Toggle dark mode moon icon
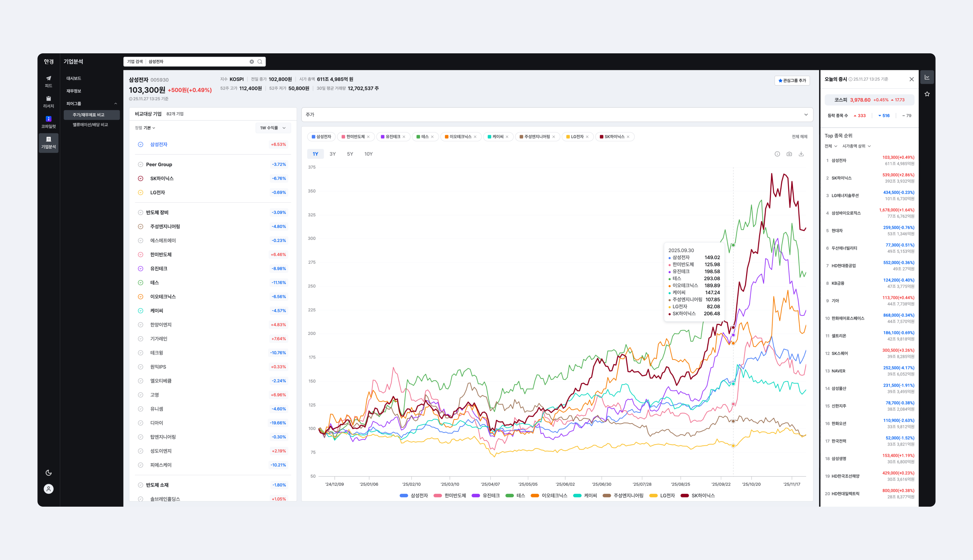This screenshot has width=973, height=560. click(x=48, y=473)
